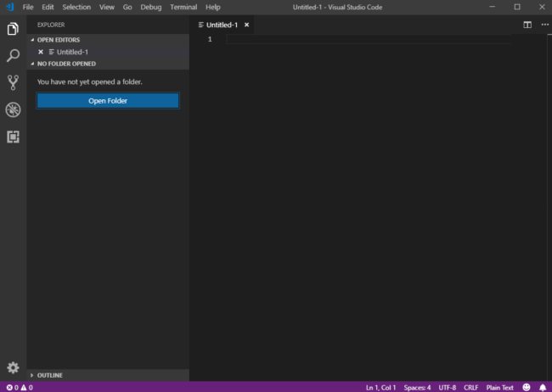Image resolution: width=552 pixels, height=392 pixels.
Task: Click the feedback smiley icon
Action: (x=527, y=387)
